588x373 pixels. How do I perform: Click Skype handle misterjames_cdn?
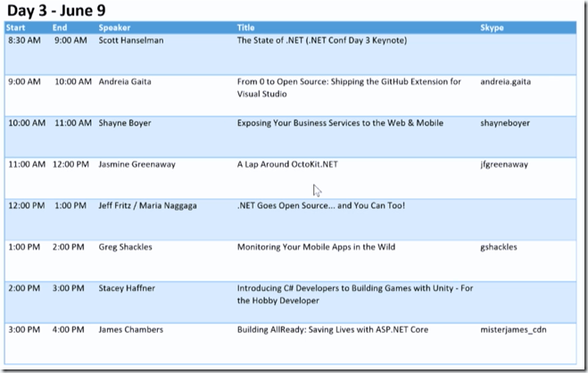click(x=513, y=329)
